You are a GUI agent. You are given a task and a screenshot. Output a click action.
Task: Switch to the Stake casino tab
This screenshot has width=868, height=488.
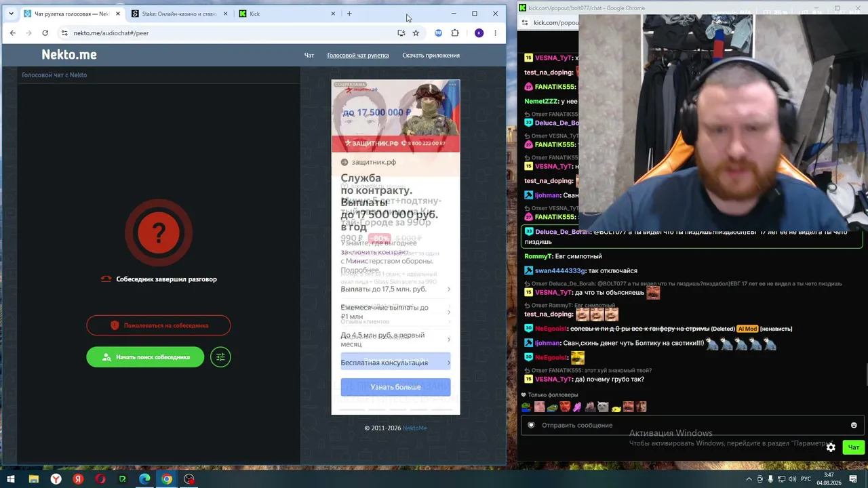(x=180, y=14)
